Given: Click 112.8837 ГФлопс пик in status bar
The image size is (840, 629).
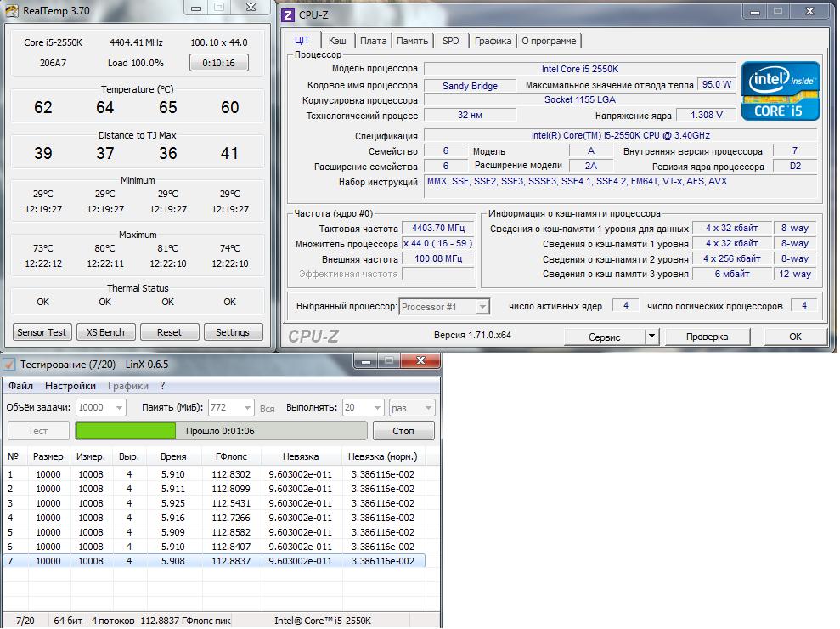Looking at the screenshot, I should tap(185, 620).
